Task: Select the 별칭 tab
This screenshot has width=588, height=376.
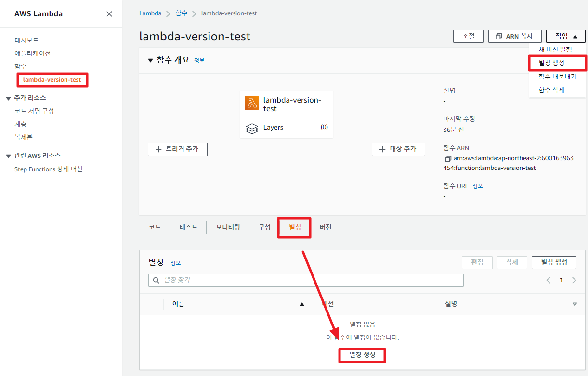Action: click(x=295, y=227)
